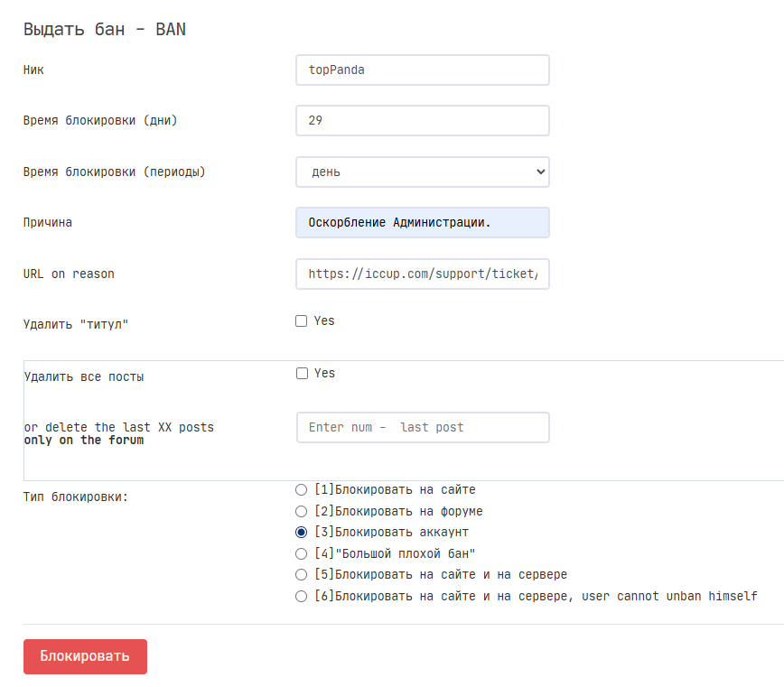Click the Yes label beside Удалить все посты
Image resolution: width=784 pixels, height=687 pixels.
(325, 374)
